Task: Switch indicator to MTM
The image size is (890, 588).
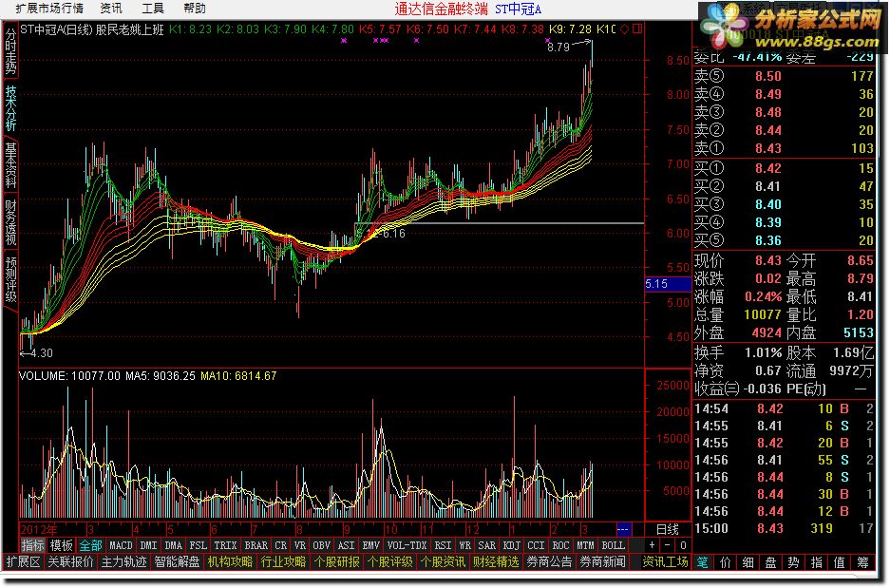Action: [585, 545]
